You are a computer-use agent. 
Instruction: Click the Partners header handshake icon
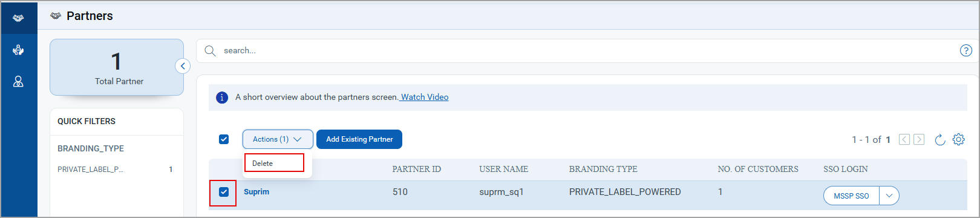(56, 16)
